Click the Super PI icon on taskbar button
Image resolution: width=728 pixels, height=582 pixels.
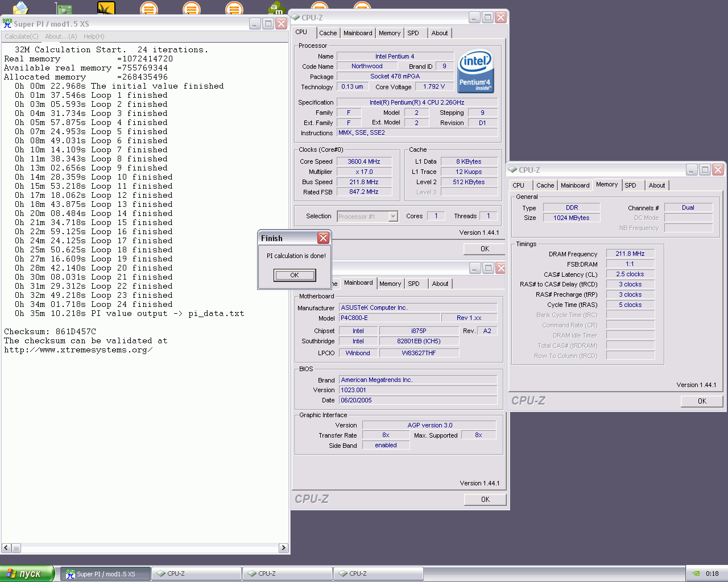[71, 573]
